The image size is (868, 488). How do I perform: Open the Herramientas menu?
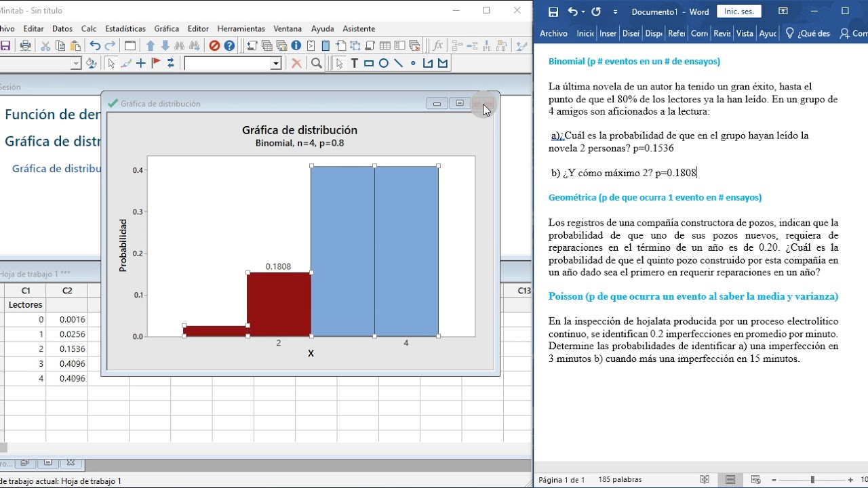click(x=241, y=28)
